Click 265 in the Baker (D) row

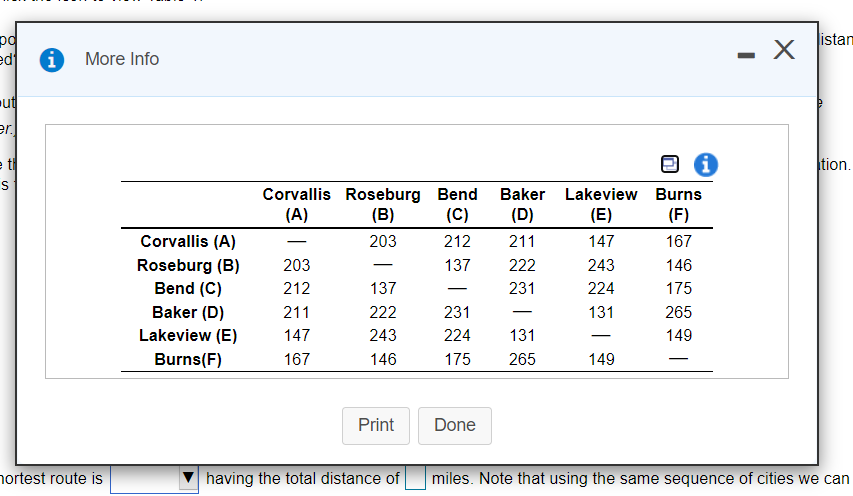678,313
